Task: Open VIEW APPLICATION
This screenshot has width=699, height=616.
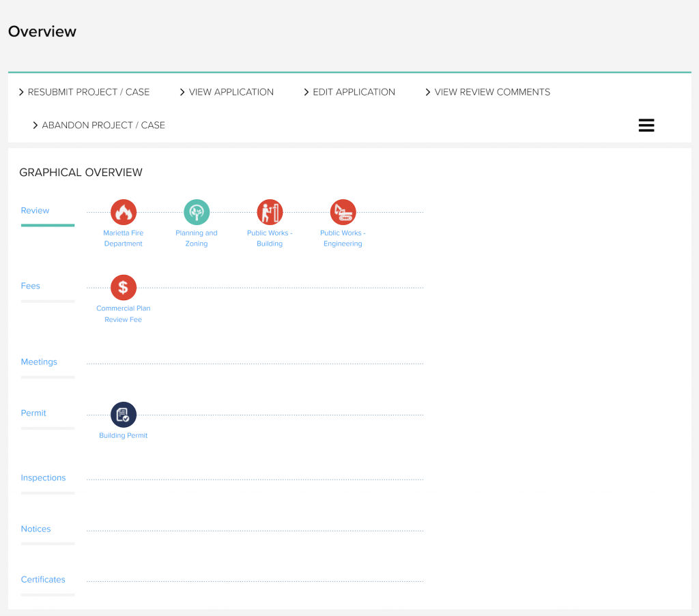Action: (231, 92)
